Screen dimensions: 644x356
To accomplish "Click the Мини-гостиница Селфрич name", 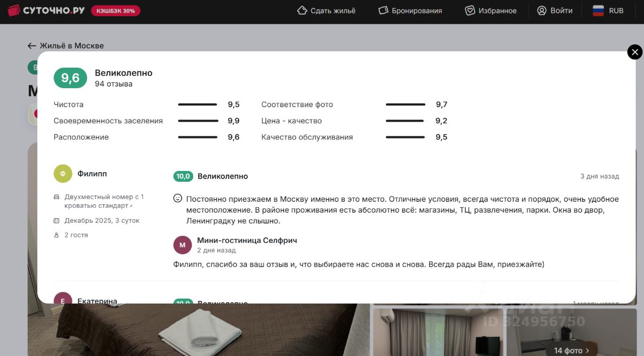I will pos(247,241).
